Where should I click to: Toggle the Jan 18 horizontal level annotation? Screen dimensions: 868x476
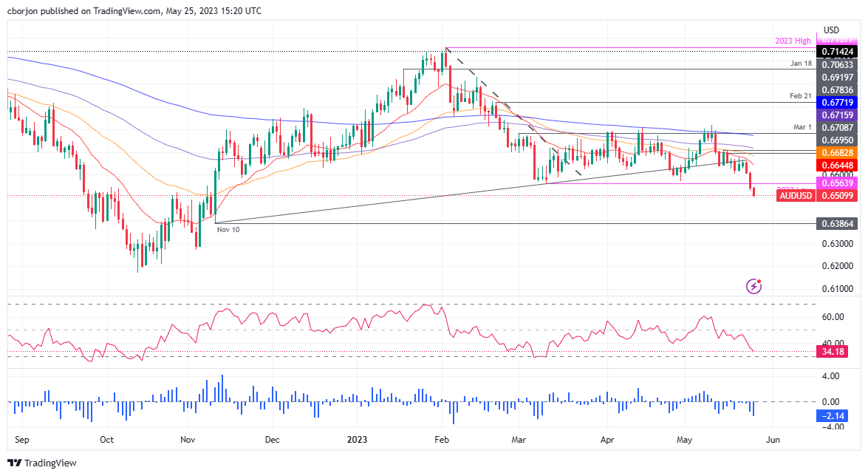(800, 64)
